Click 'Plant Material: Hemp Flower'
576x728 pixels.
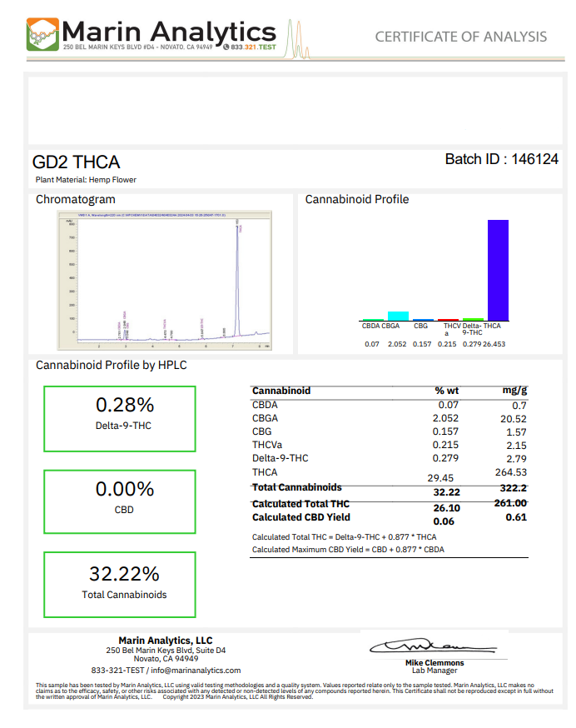(x=86, y=180)
